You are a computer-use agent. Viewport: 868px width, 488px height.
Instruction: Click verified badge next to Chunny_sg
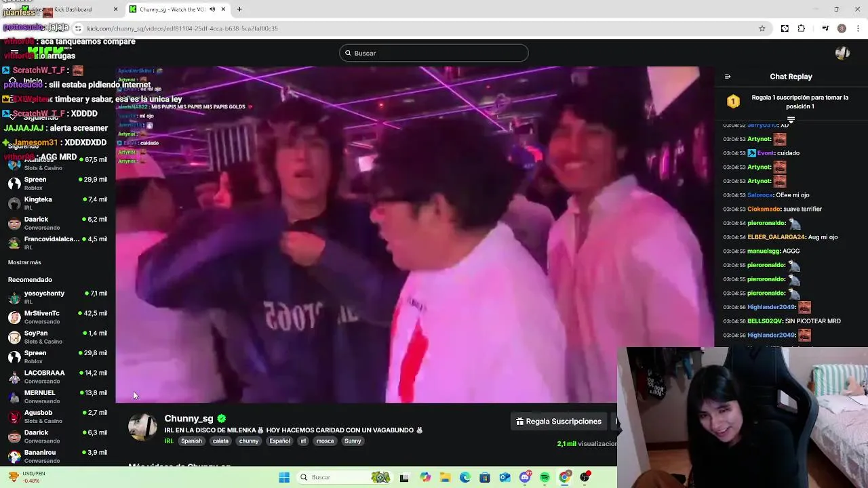point(222,419)
